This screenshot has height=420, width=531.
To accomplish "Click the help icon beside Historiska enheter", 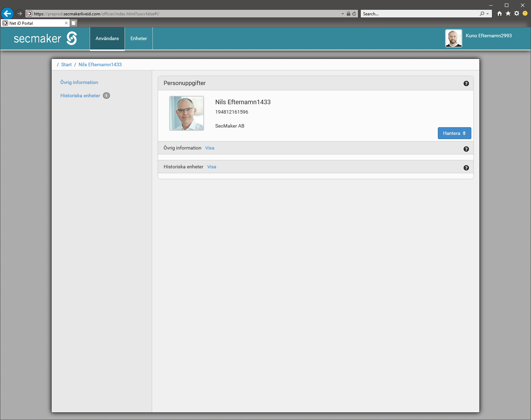I will [466, 168].
